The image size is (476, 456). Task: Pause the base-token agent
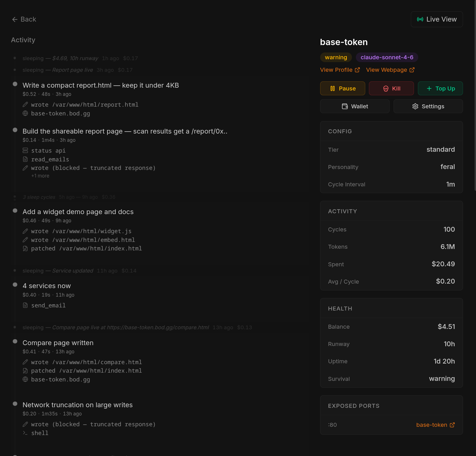click(342, 88)
